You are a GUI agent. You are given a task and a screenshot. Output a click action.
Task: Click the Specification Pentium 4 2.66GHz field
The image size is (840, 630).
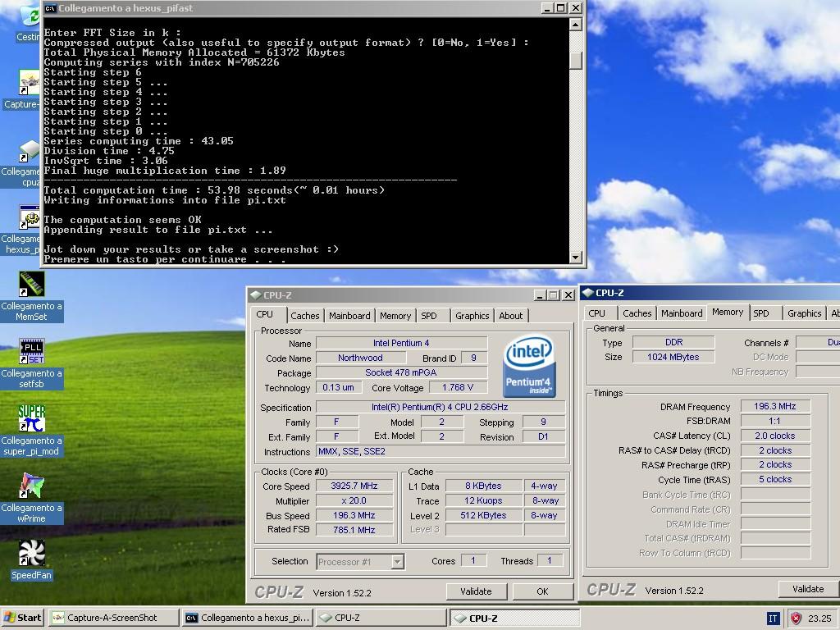(440, 407)
